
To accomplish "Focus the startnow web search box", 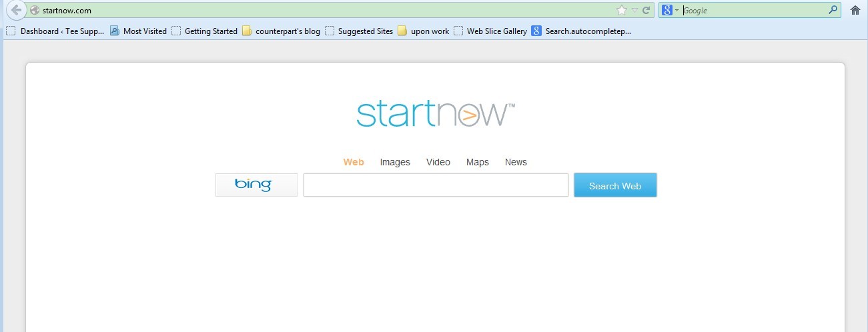I will point(436,185).
